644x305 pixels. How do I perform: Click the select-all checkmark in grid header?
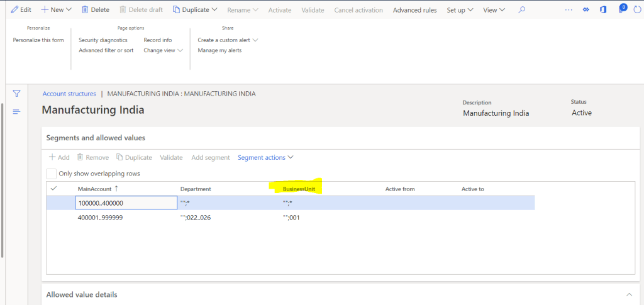tap(54, 189)
